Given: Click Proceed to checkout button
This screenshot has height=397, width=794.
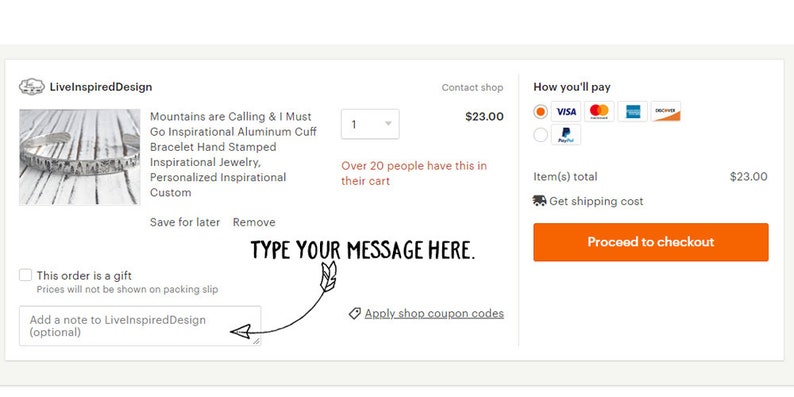Looking at the screenshot, I should [x=651, y=242].
